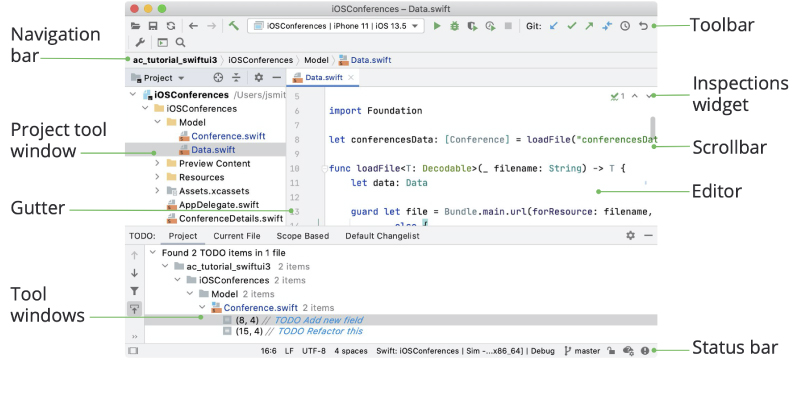The width and height of the screenshot is (800, 418).
Task: Collapse all in the Project tool window
Action: (236, 78)
